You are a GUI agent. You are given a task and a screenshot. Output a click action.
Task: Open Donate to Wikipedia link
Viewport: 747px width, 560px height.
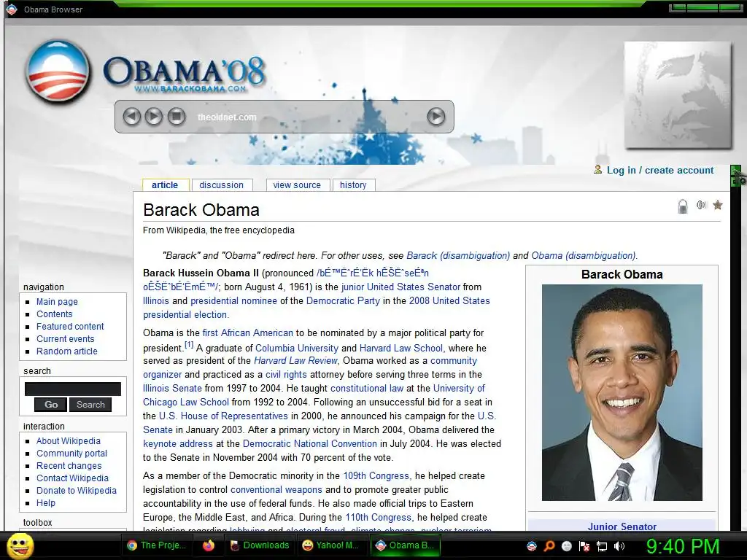click(x=76, y=491)
